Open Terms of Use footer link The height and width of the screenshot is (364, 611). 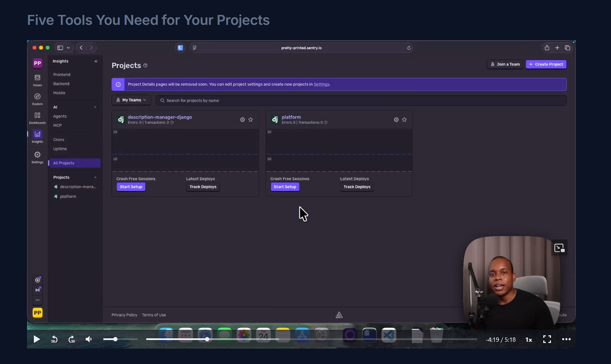tap(154, 315)
